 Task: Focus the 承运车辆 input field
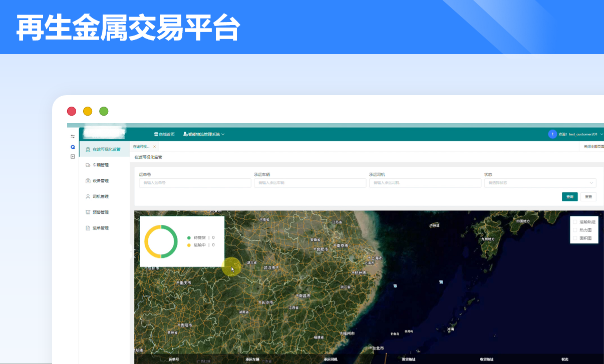310,183
